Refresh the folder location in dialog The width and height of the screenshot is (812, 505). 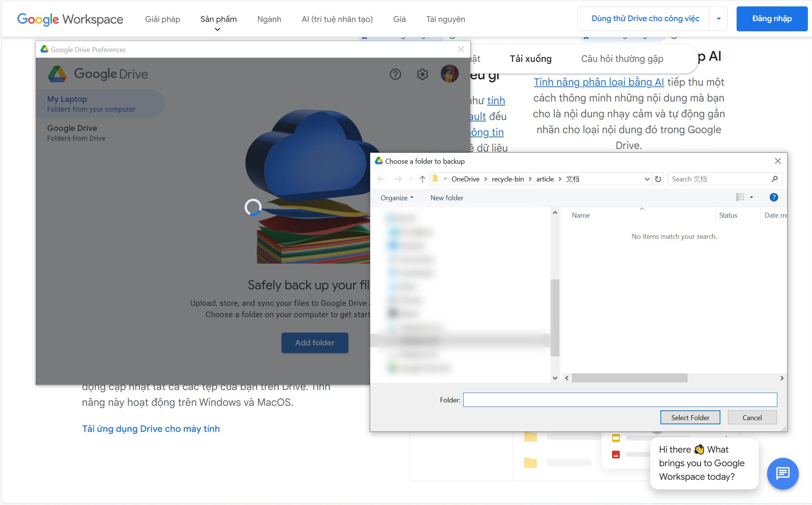pos(658,179)
